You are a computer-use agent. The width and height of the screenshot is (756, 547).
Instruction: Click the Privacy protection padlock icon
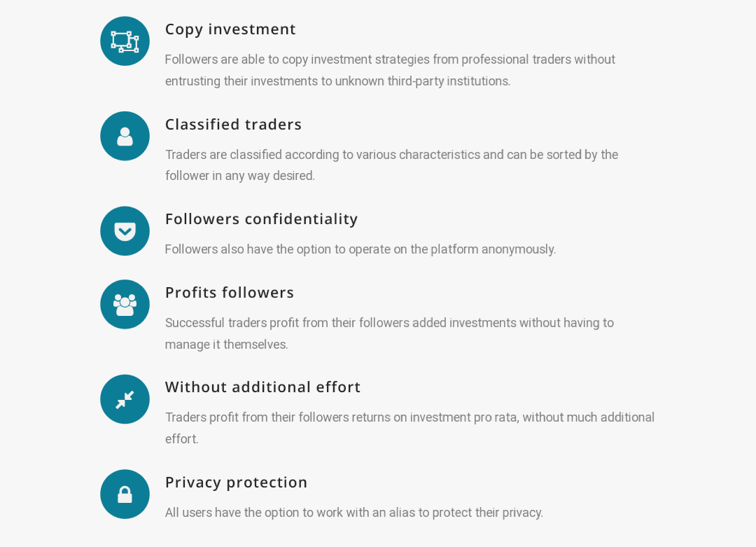[125, 494]
